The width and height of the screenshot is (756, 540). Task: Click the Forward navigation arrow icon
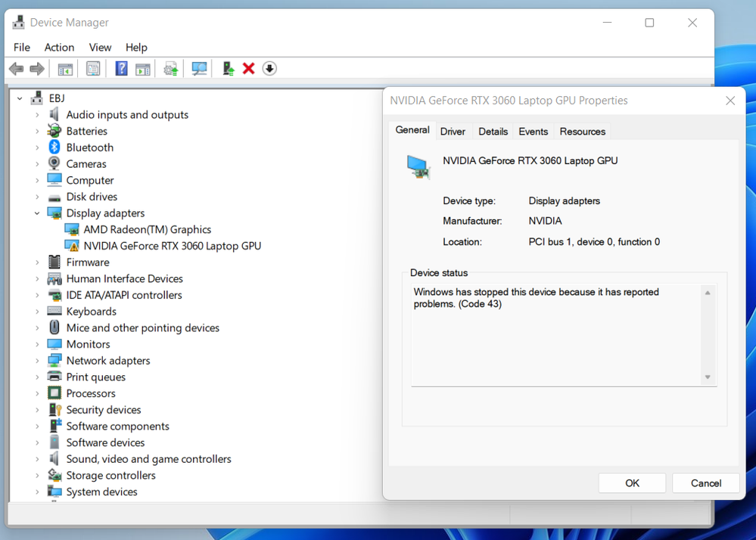(x=36, y=68)
